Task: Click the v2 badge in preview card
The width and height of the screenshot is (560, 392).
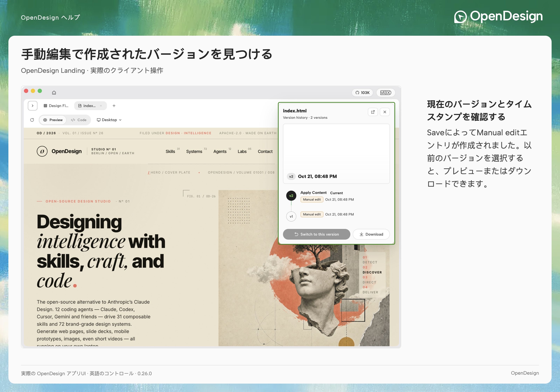Action: pos(291,176)
